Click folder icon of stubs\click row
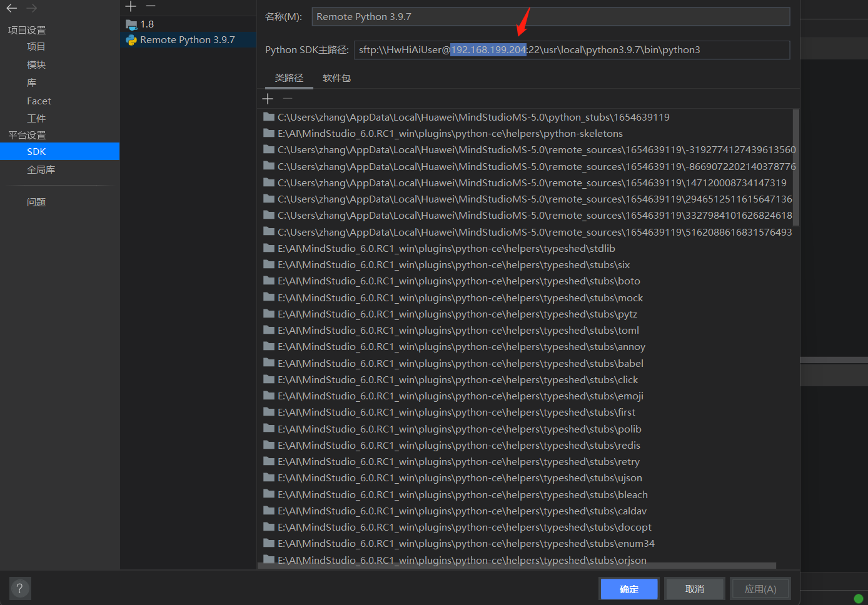The image size is (868, 605). pyautogui.click(x=270, y=379)
